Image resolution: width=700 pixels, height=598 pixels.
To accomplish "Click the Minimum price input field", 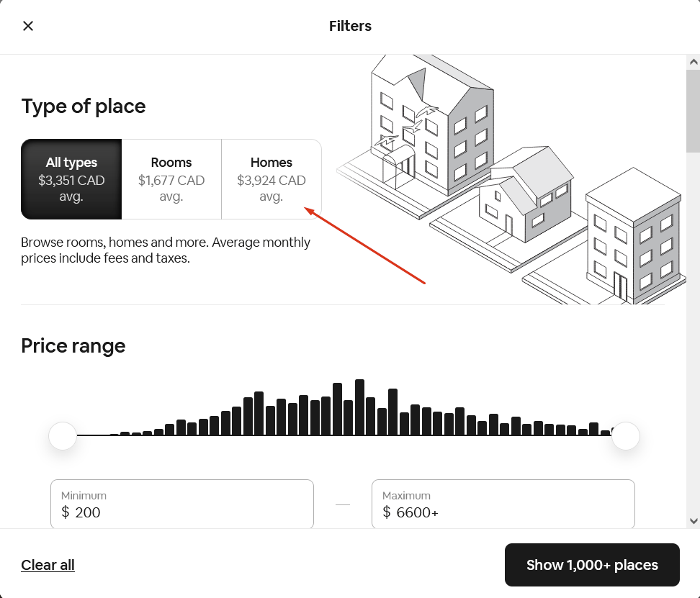I will (x=181, y=504).
